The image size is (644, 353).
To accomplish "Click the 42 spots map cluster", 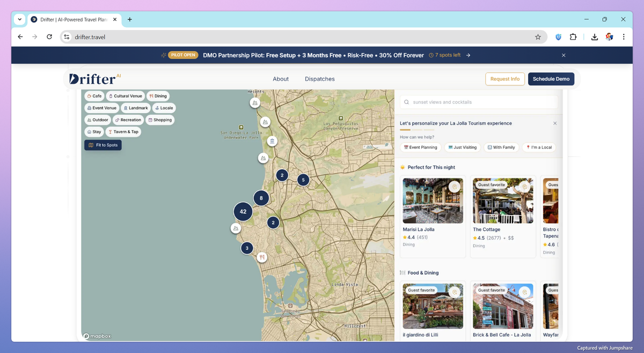I will click(243, 212).
